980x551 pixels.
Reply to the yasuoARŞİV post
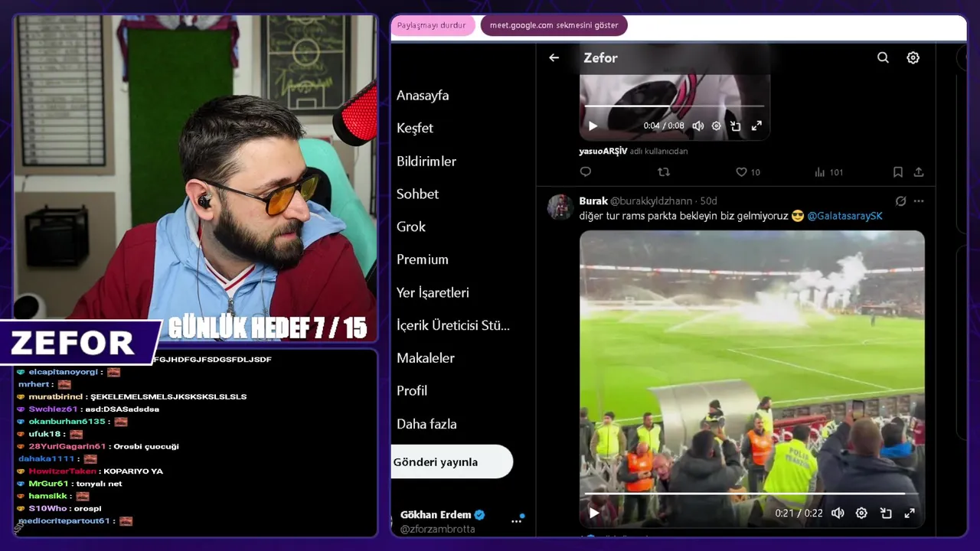[586, 172]
